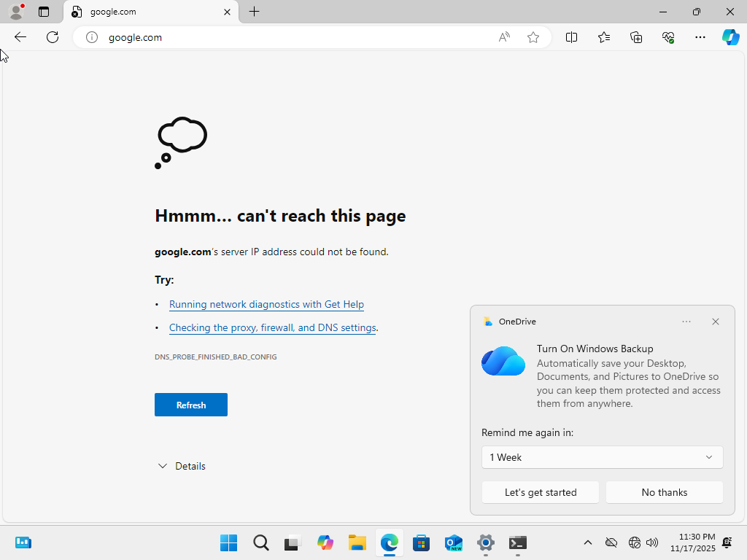The width and height of the screenshot is (747, 560).
Task: Click the google.com address bar
Action: pyautogui.click(x=292, y=37)
